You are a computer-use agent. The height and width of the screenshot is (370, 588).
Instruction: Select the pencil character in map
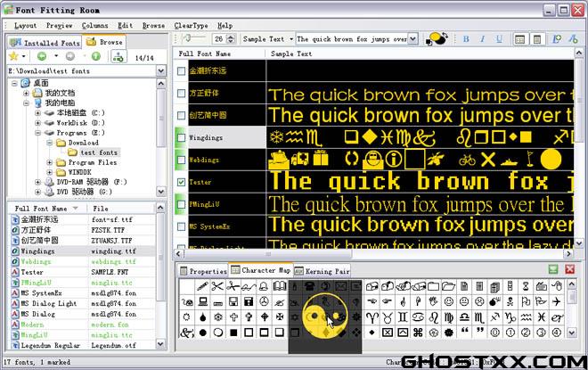[202, 287]
